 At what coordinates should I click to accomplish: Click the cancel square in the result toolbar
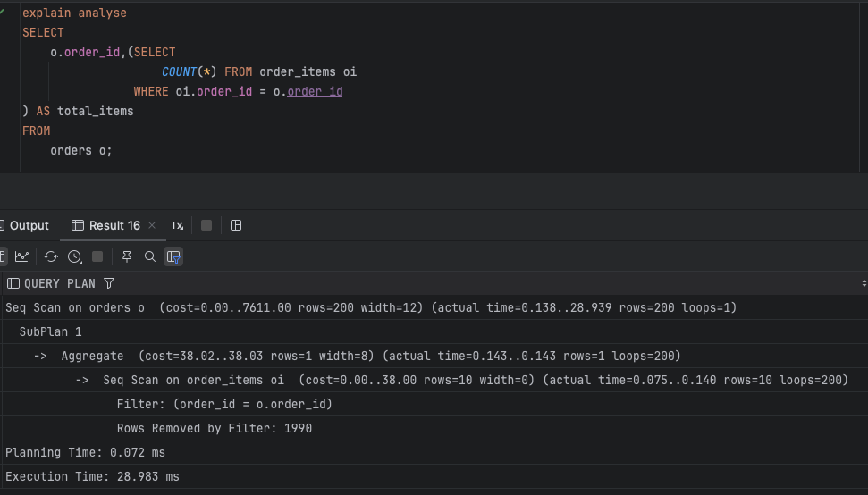click(x=97, y=256)
